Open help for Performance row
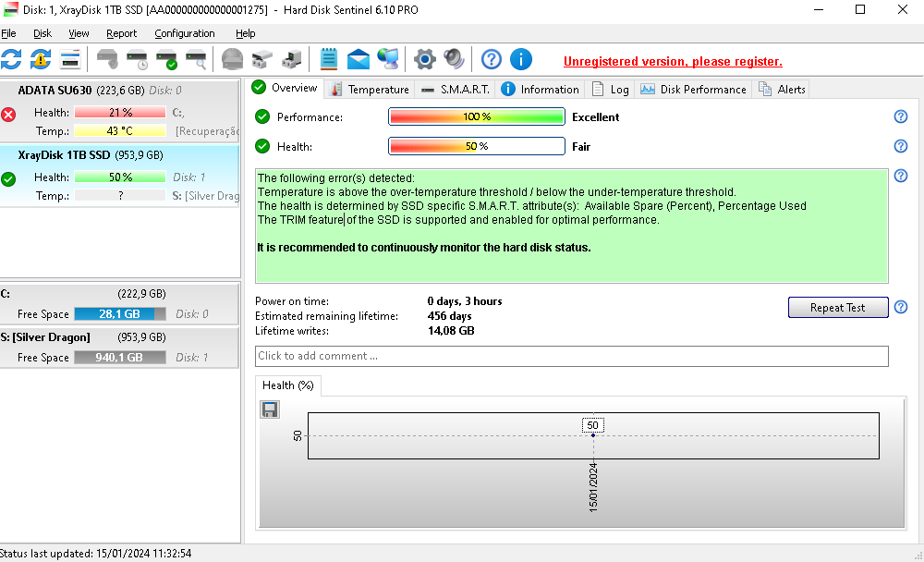 click(x=900, y=116)
